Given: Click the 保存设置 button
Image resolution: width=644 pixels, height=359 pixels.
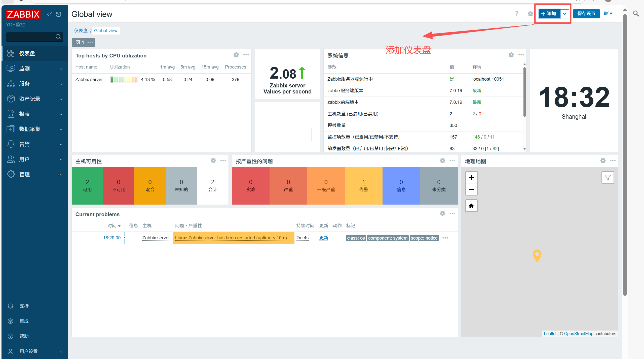Looking at the screenshot, I should click(586, 14).
